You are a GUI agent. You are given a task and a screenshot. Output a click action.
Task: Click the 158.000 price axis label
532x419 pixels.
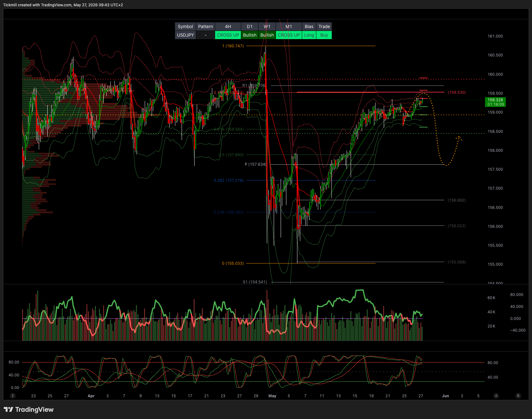495,150
